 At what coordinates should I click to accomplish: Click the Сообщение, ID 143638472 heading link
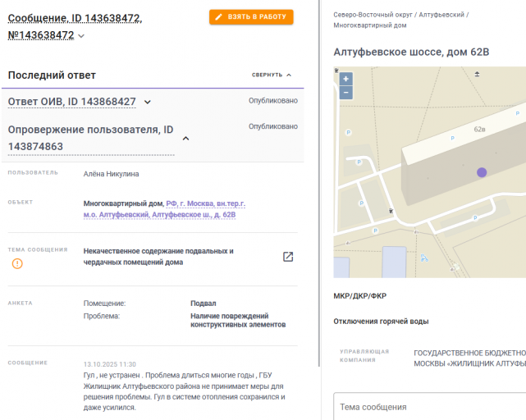point(75,17)
